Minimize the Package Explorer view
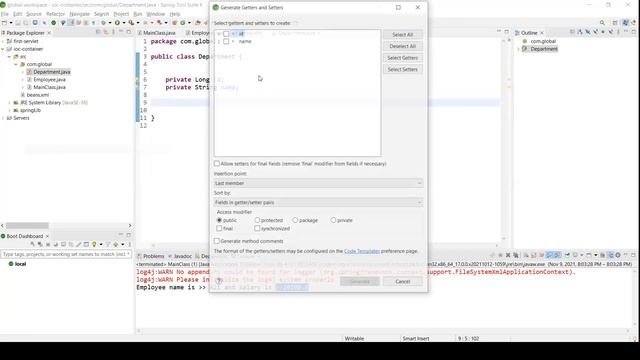Viewport: 640px width, 360px height. [x=121, y=32]
